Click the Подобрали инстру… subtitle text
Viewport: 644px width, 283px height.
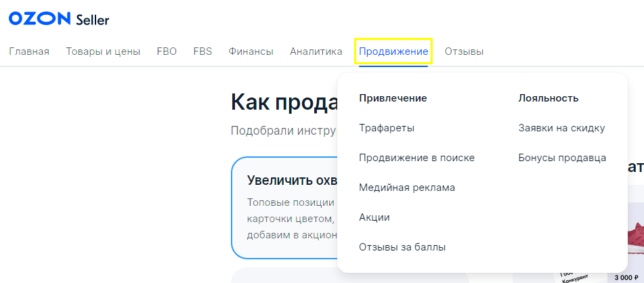point(283,131)
